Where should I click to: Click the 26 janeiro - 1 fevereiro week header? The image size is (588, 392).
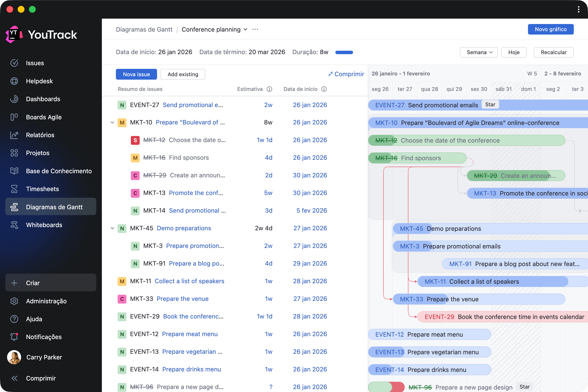(401, 73)
